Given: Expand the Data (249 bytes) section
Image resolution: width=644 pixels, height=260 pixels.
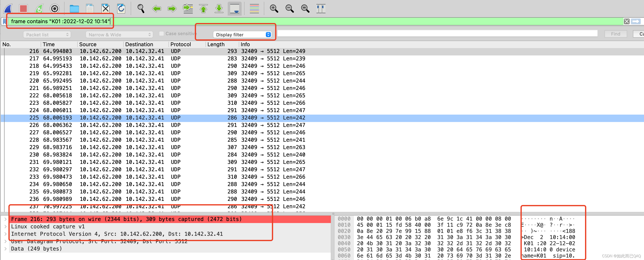Looking at the screenshot, I should click(x=6, y=248).
